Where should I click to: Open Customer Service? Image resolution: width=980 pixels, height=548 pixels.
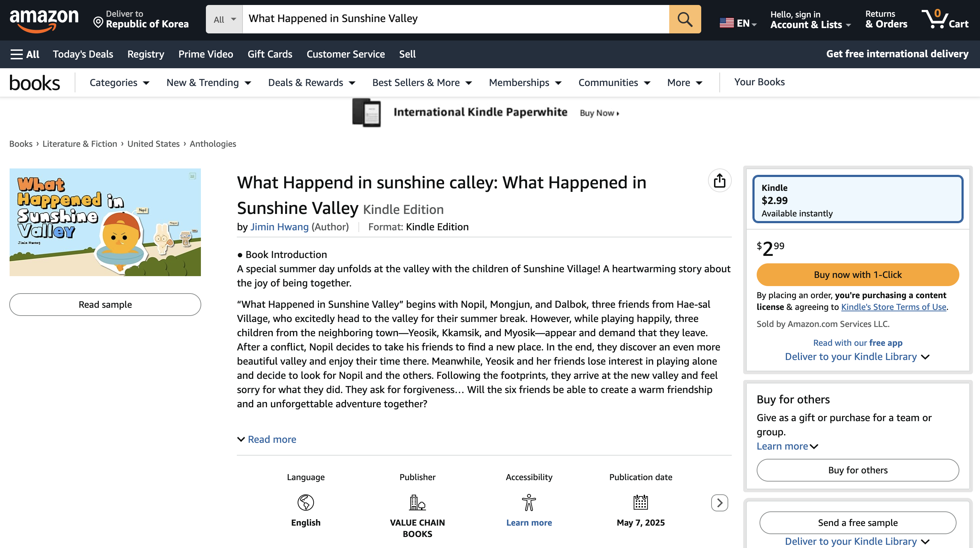pos(346,54)
